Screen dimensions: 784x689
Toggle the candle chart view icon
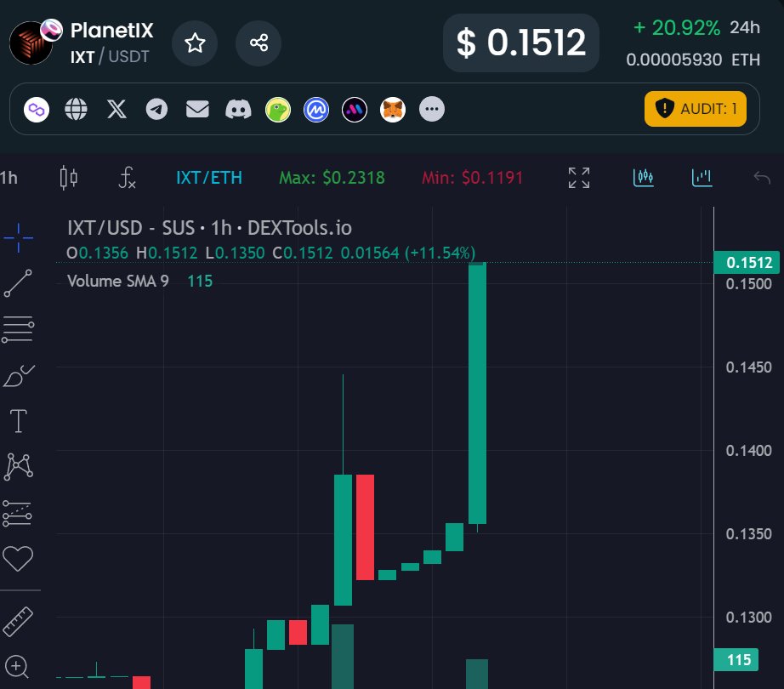(x=643, y=178)
